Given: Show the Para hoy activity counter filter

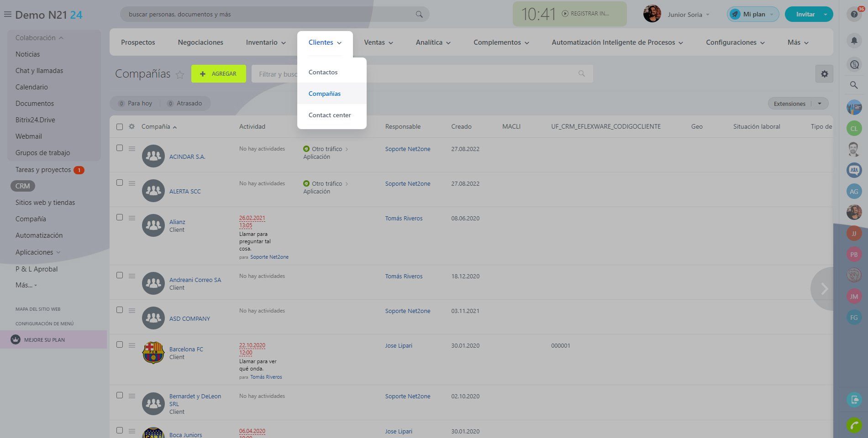Looking at the screenshot, I should coord(135,104).
